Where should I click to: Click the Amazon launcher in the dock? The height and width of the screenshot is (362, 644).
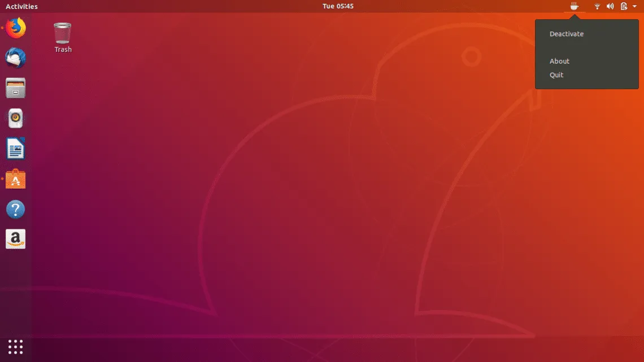click(x=16, y=239)
